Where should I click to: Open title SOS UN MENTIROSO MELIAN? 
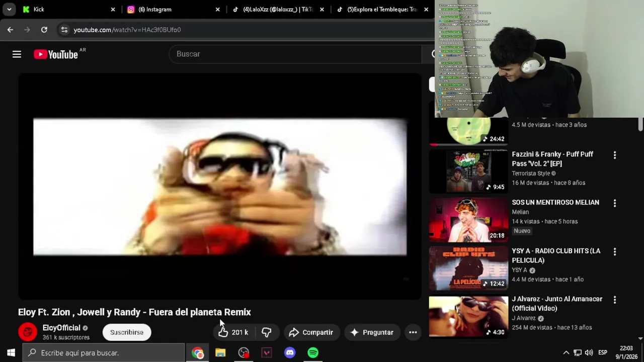point(555,202)
